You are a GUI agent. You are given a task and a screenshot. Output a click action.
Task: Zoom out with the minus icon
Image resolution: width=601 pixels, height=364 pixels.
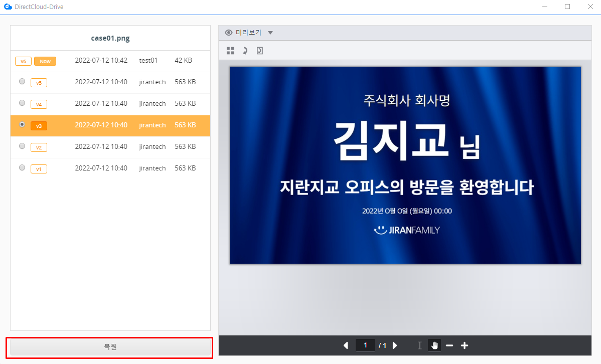449,345
